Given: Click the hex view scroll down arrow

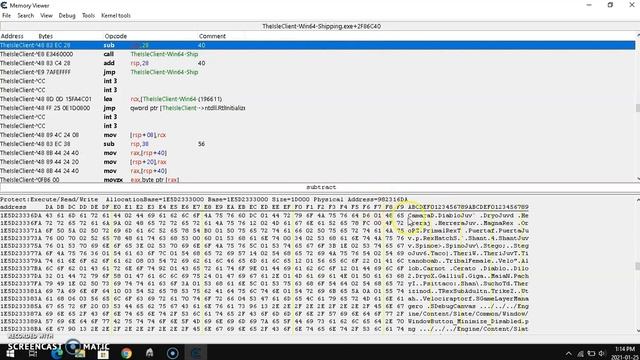Looking at the screenshot, I should [x=638, y=331].
